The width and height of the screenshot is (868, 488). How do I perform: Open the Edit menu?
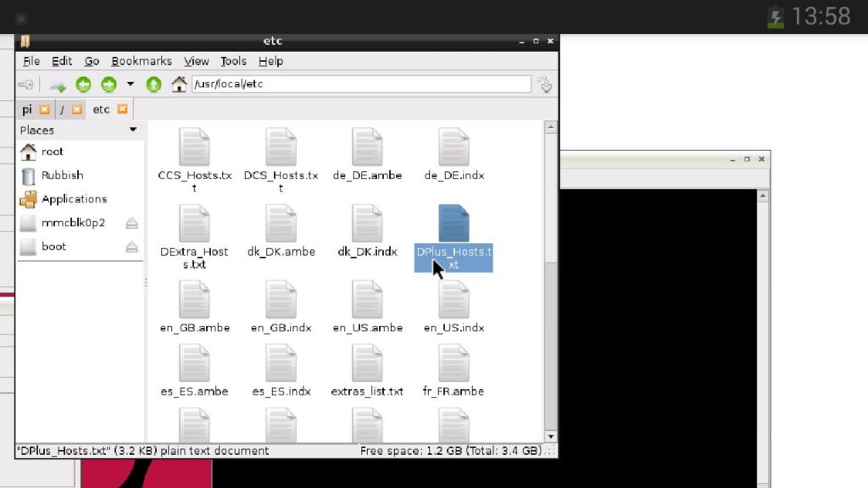61,61
